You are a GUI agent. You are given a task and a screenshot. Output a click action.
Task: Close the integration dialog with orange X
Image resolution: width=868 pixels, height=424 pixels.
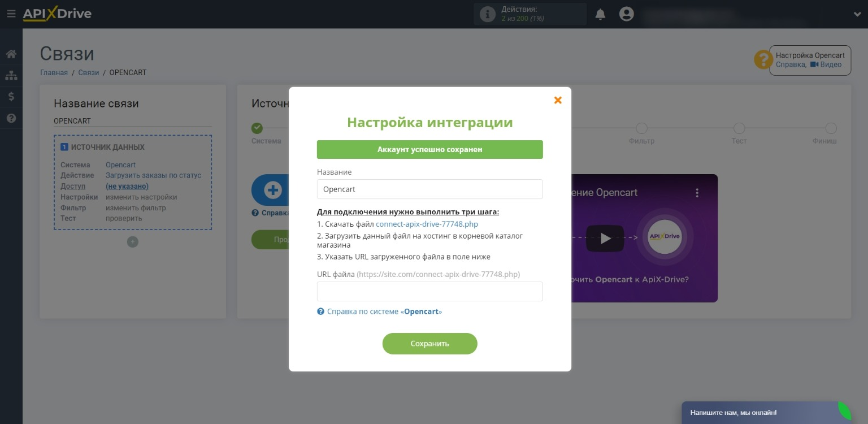558,100
